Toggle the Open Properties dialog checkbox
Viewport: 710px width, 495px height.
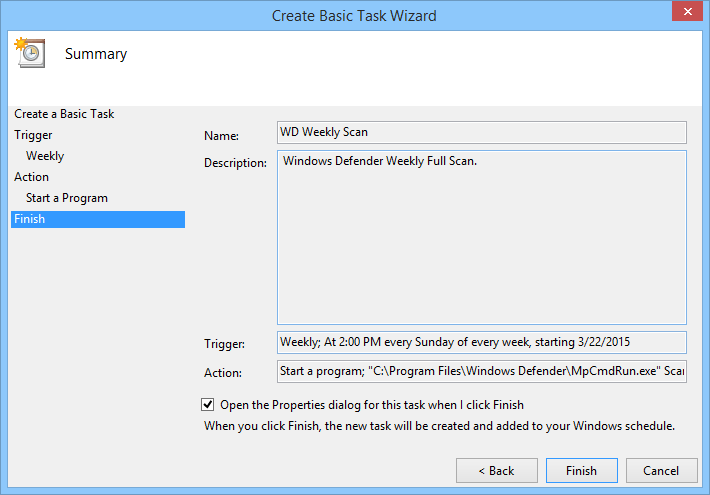pyautogui.click(x=208, y=405)
